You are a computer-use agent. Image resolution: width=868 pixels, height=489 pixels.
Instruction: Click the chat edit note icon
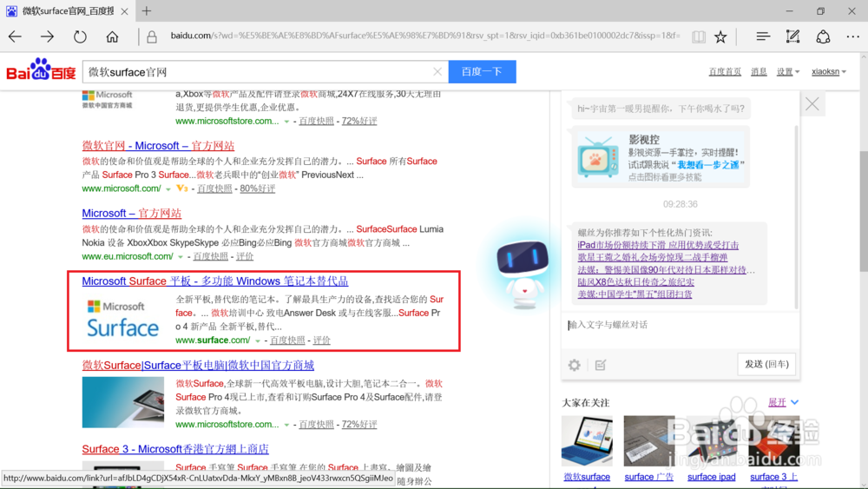click(x=601, y=365)
